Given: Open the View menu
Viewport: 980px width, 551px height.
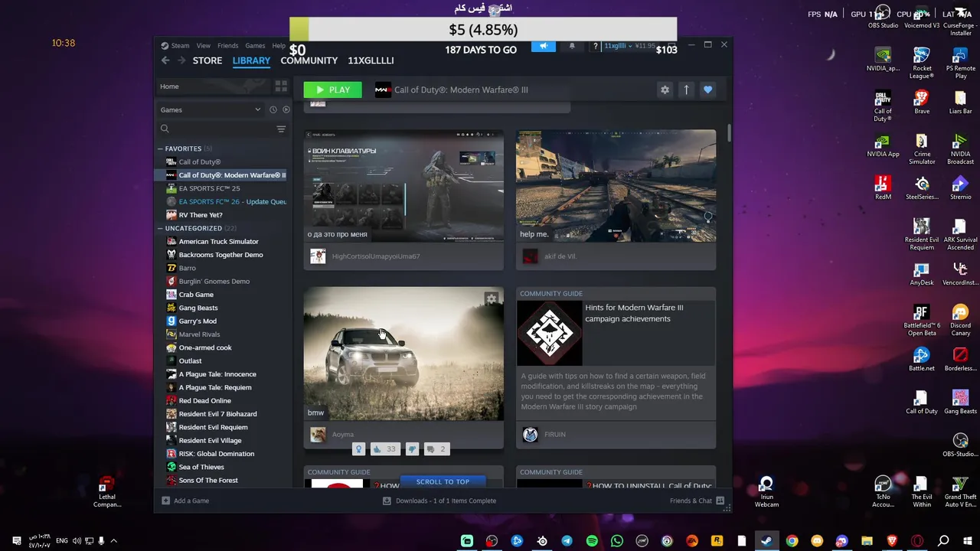Looking at the screenshot, I should tap(203, 45).
